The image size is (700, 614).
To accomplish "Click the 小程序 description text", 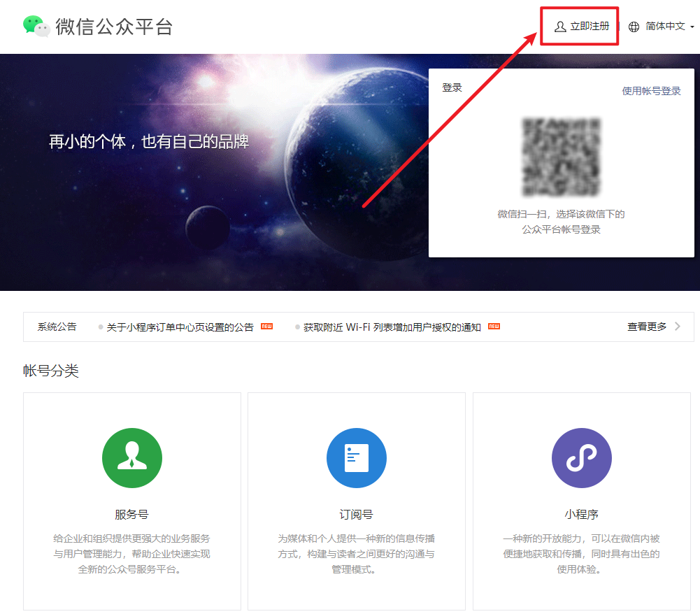I will (x=581, y=554).
